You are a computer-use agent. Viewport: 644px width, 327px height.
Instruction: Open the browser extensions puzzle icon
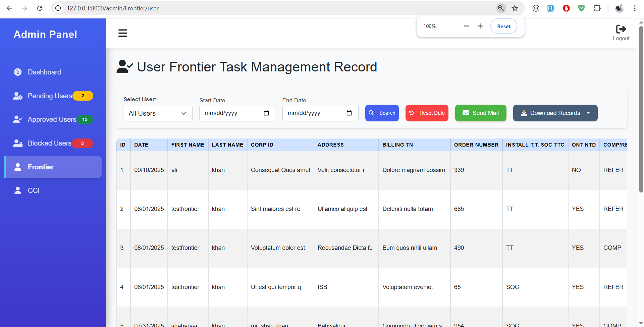(x=597, y=8)
